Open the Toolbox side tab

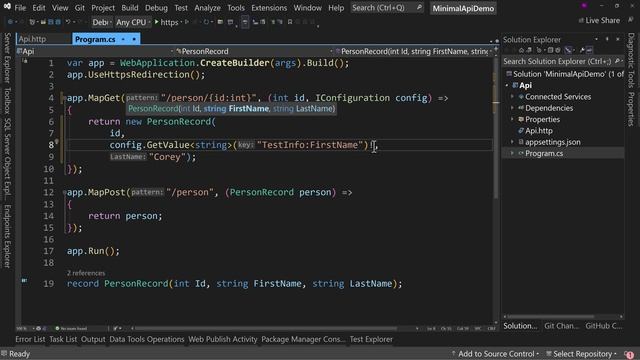[x=7, y=100]
